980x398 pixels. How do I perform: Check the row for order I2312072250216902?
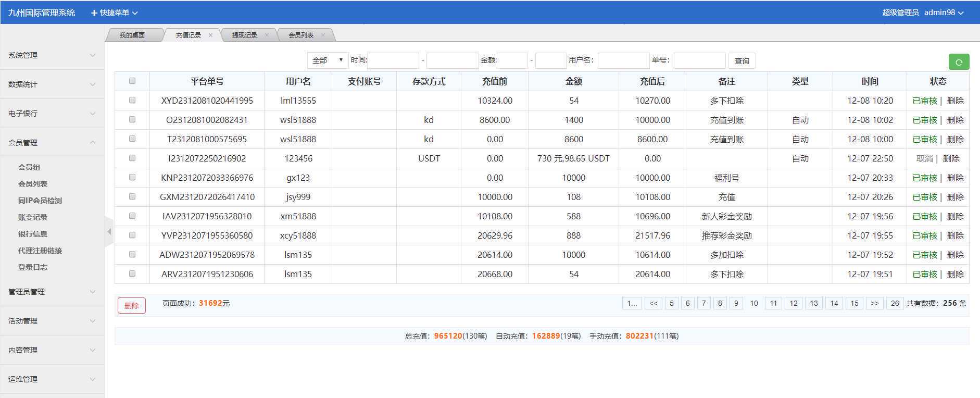[132, 158]
